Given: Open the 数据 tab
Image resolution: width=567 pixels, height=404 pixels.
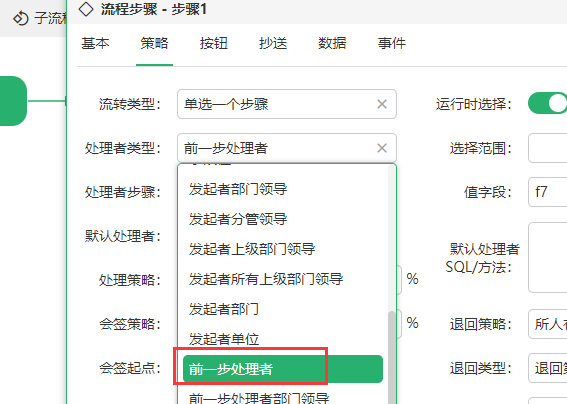Looking at the screenshot, I should point(332,43).
